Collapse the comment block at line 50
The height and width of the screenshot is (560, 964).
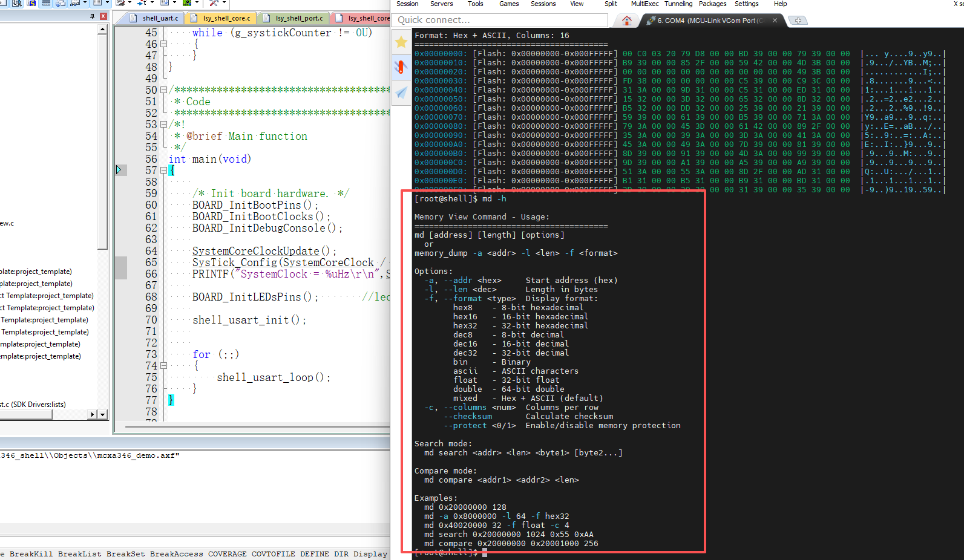click(163, 90)
